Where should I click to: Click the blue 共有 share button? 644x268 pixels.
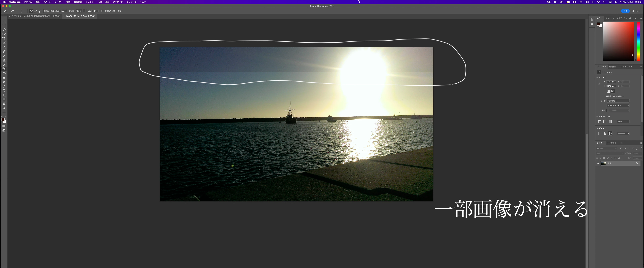tap(625, 11)
